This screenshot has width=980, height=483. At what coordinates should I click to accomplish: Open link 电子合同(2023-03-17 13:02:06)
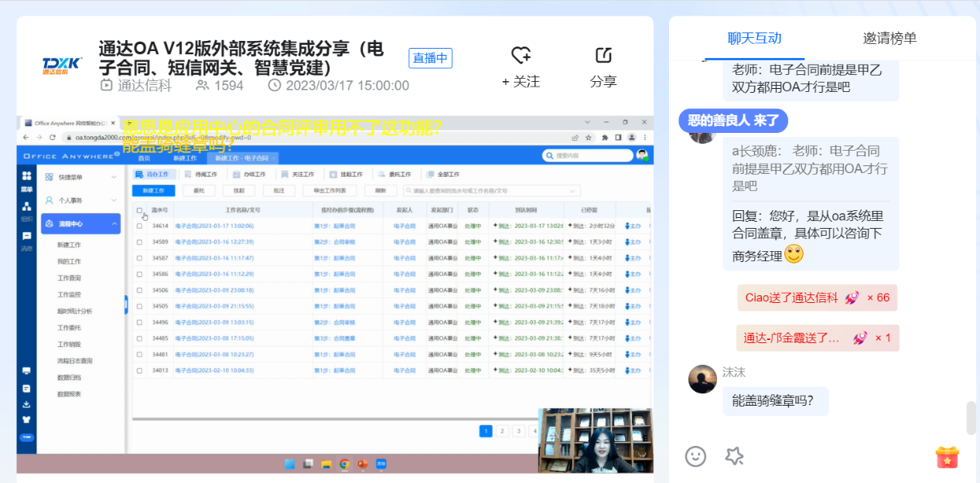[x=214, y=226]
